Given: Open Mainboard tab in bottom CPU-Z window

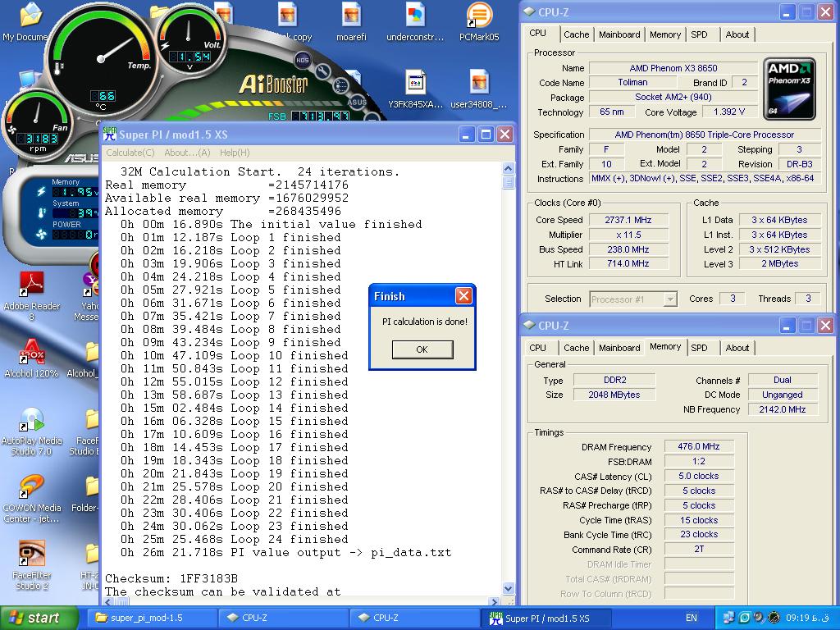Looking at the screenshot, I should (x=619, y=348).
